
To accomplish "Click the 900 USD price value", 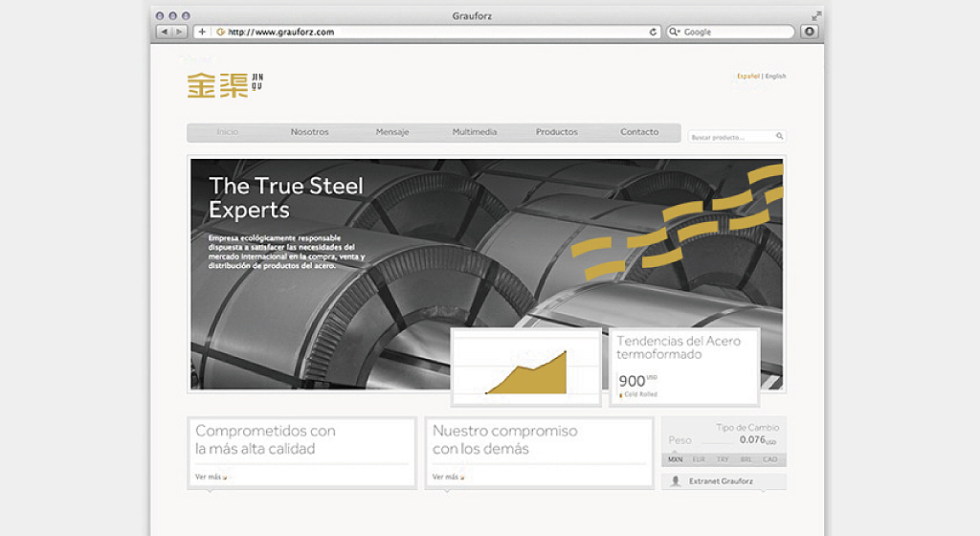I will click(x=637, y=380).
